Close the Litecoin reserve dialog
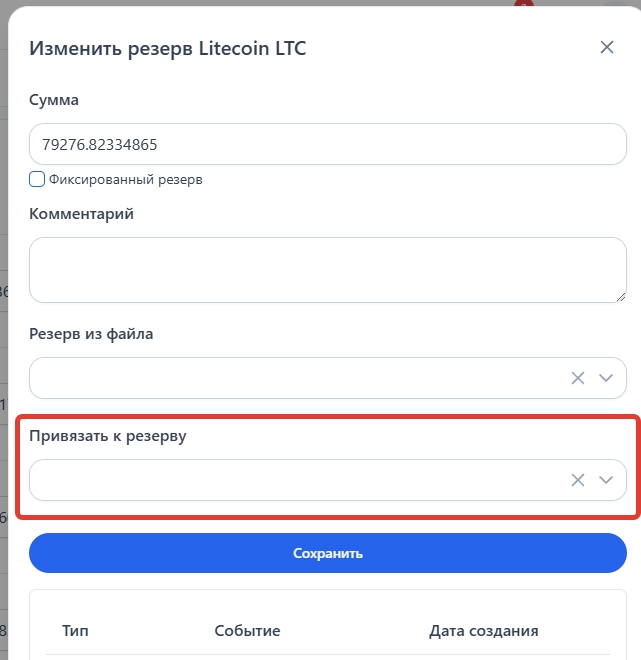 tap(606, 47)
